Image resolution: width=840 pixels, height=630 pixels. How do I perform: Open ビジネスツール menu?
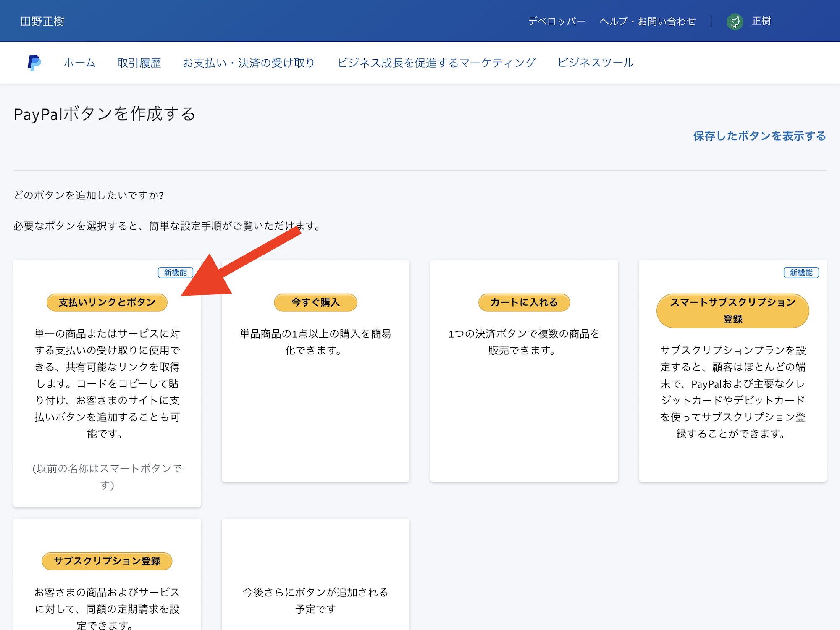click(x=596, y=63)
